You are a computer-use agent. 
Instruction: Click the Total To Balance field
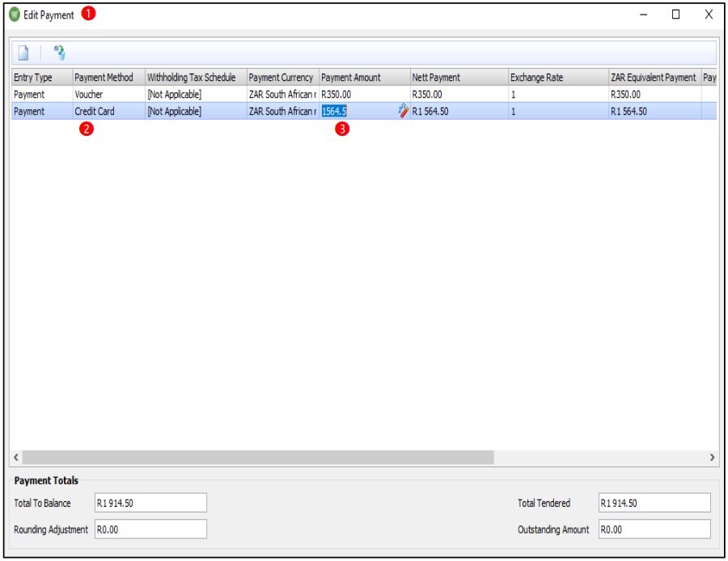[151, 503]
